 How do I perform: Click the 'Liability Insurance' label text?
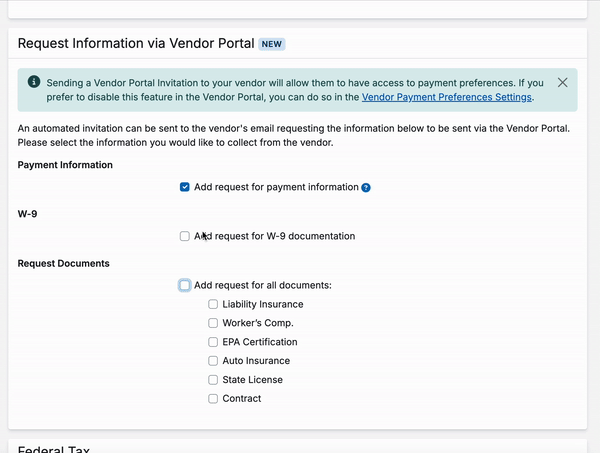tap(263, 304)
